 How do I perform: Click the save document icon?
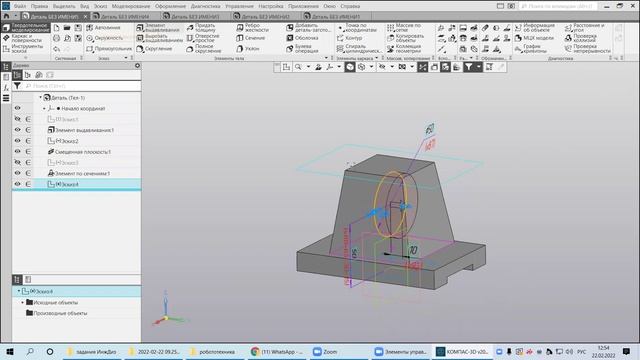coord(78,28)
